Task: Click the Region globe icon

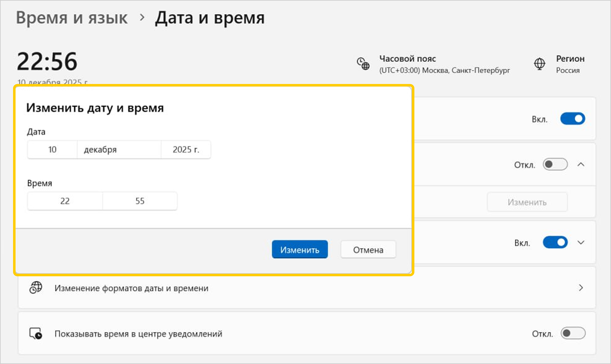Action: click(539, 64)
